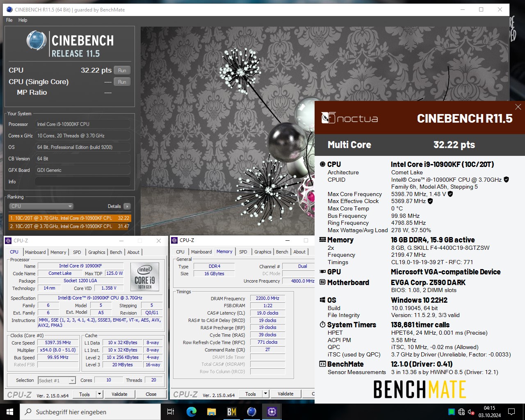
Task: Switch to CPU-Z on the taskbar
Action: coord(272,412)
